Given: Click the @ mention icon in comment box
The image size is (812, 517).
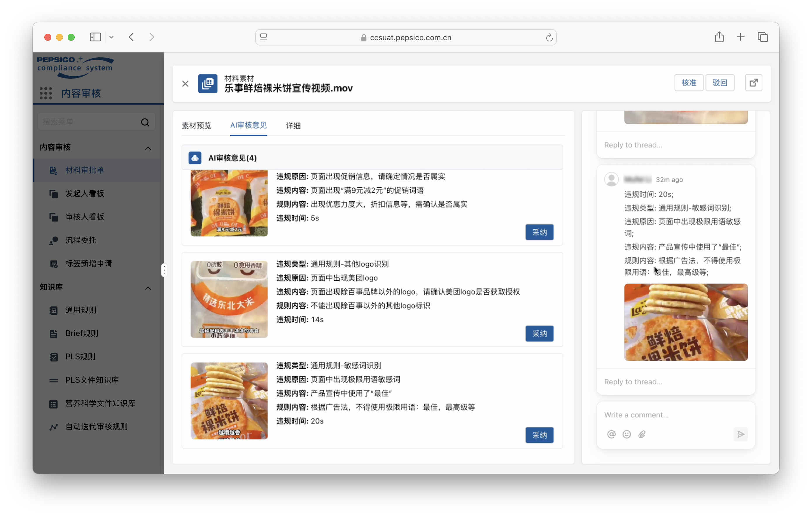Looking at the screenshot, I should [611, 434].
